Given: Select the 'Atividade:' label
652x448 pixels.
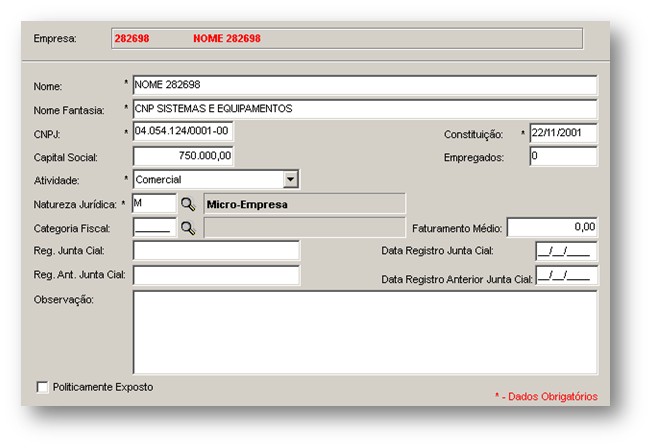Looking at the screenshot, I should (x=57, y=181).
